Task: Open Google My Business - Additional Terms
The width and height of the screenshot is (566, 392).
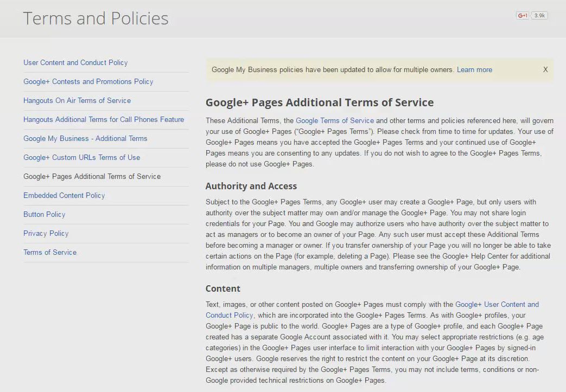Action: coord(85,138)
